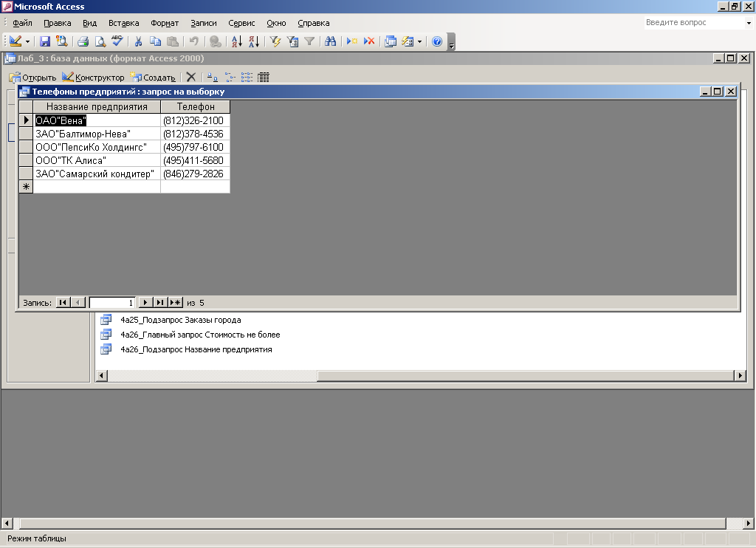The image size is (756, 548).
Task: Cut with the scissors icon
Action: [x=138, y=41]
